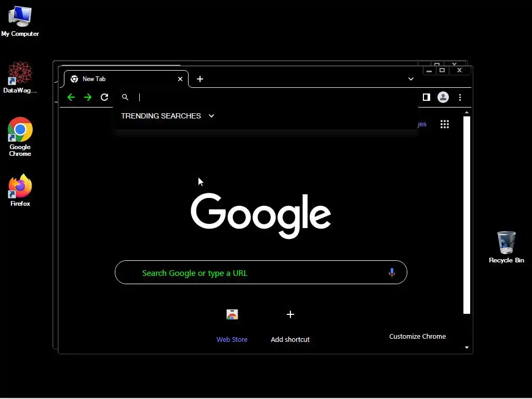The image size is (532, 399).
Task: Select the Firefox desktop shortcut
Action: click(x=20, y=190)
